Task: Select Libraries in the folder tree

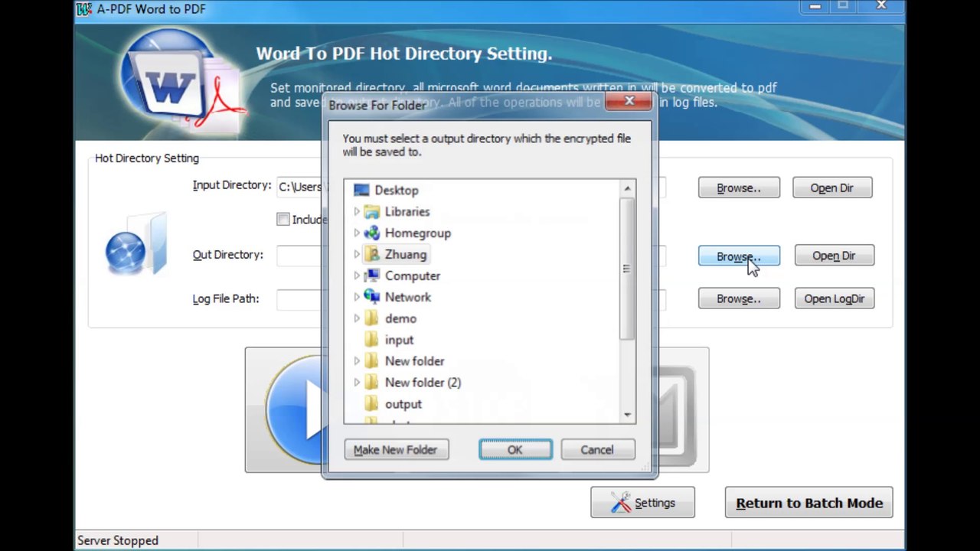Action: (x=407, y=212)
